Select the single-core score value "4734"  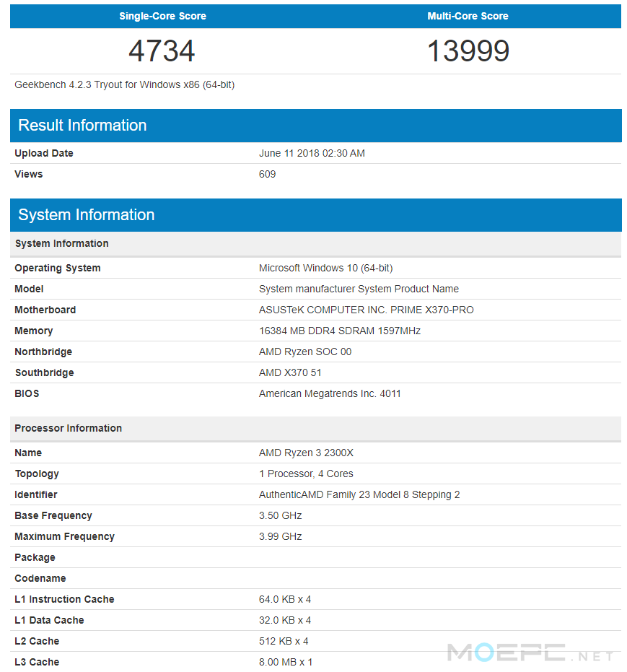pyautogui.click(x=162, y=51)
